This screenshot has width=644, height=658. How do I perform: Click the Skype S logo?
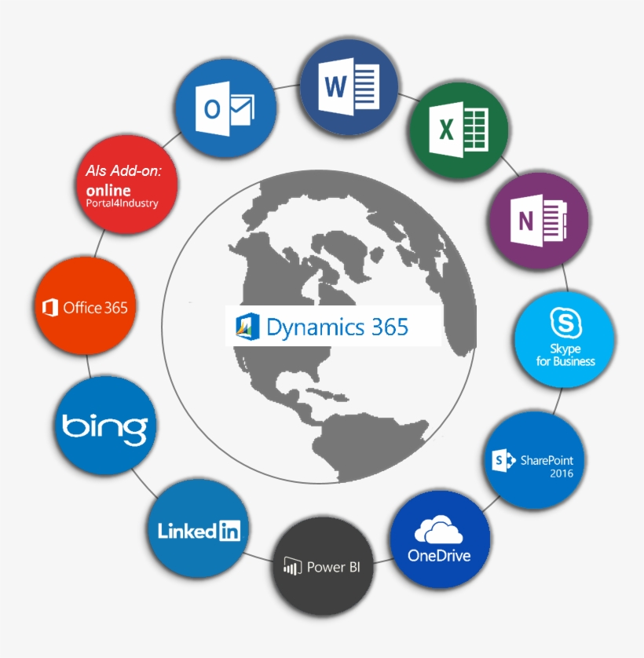(564, 322)
